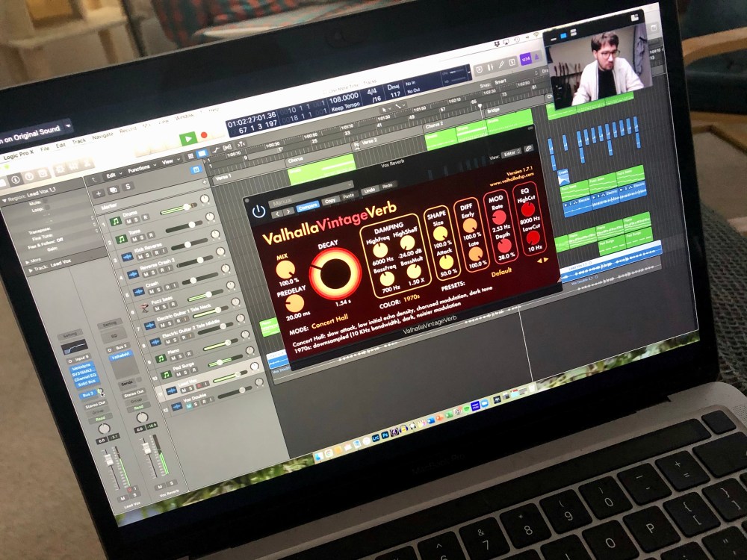The image size is (747, 560).
Task: Toggle the ValhallaVintageVerb plugin power button
Action: point(258,211)
